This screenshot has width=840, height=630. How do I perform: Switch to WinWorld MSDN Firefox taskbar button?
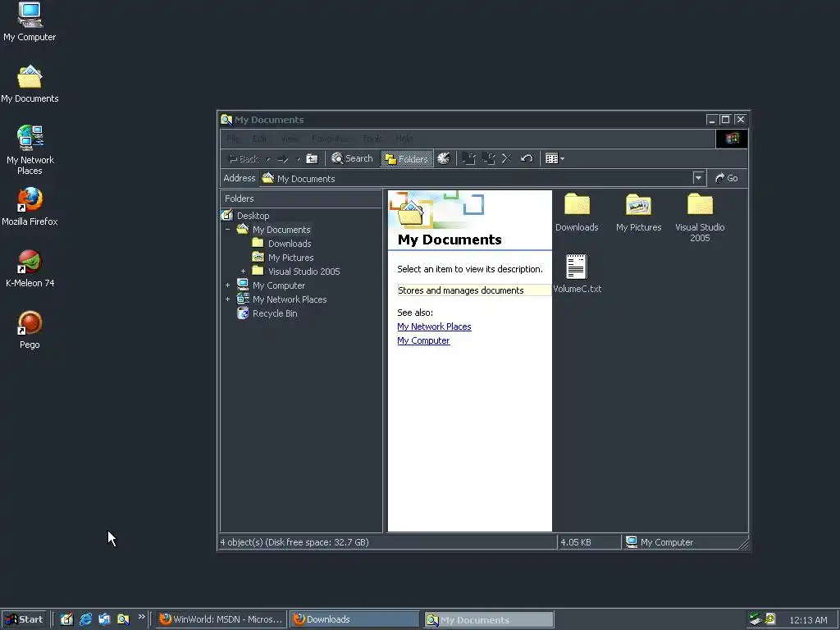[x=221, y=619]
